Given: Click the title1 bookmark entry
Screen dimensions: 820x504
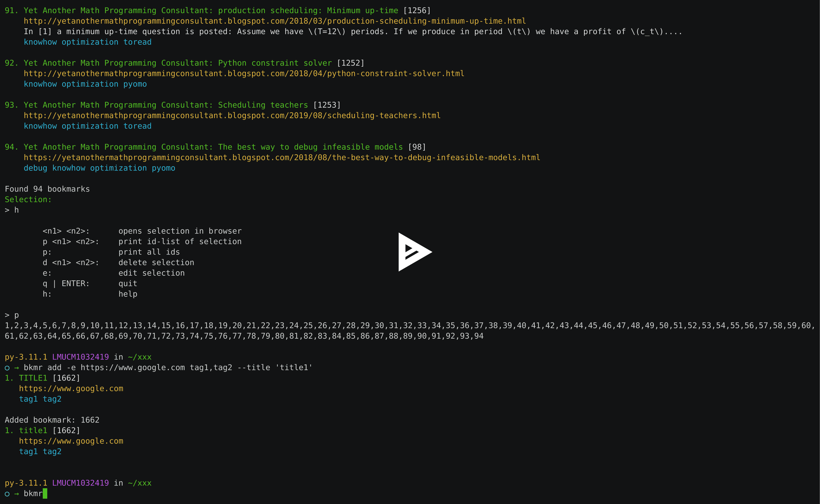Looking at the screenshot, I should 33,430.
